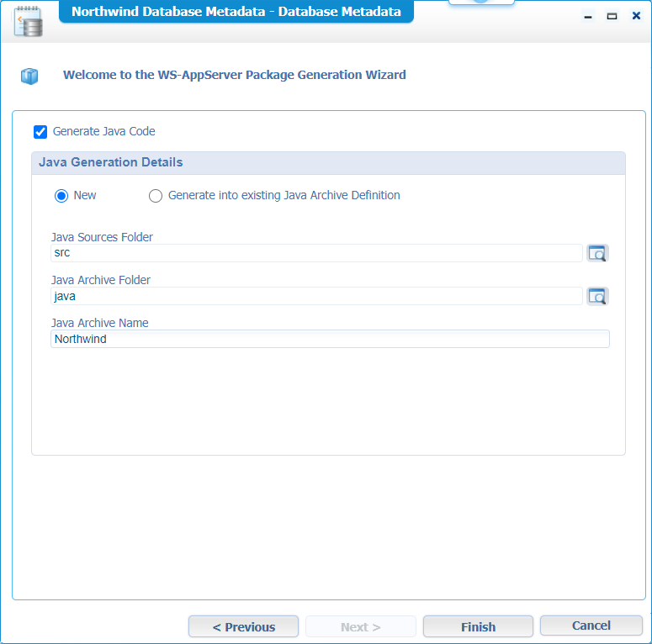Select the New radio option

click(61, 196)
